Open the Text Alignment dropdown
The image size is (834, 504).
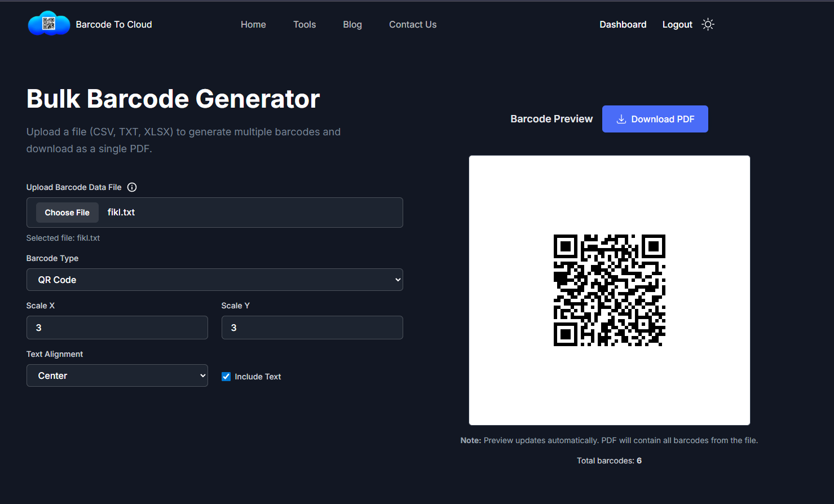click(x=117, y=375)
